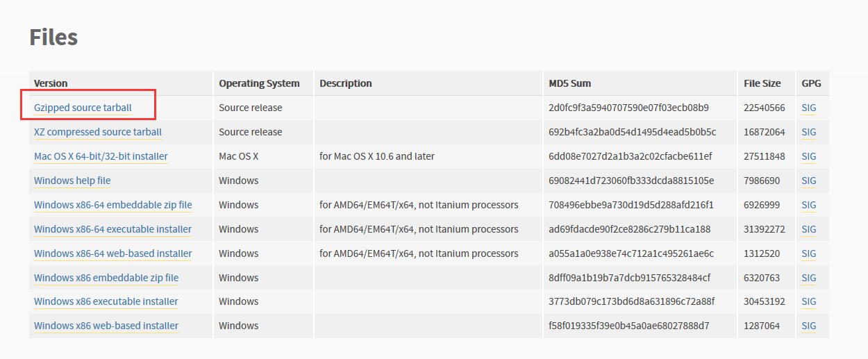The image size is (868, 359).
Task: Click Windows x86 executable installer link
Action: 106,301
